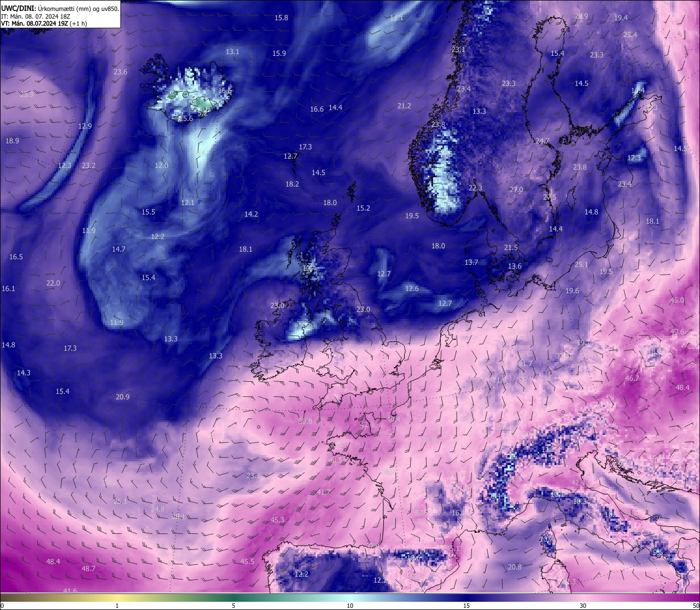Click the map value '22.3'

(475, 188)
